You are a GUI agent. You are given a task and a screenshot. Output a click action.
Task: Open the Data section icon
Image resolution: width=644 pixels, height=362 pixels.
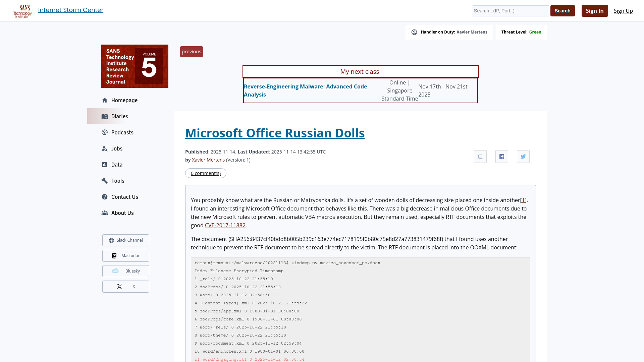105,165
